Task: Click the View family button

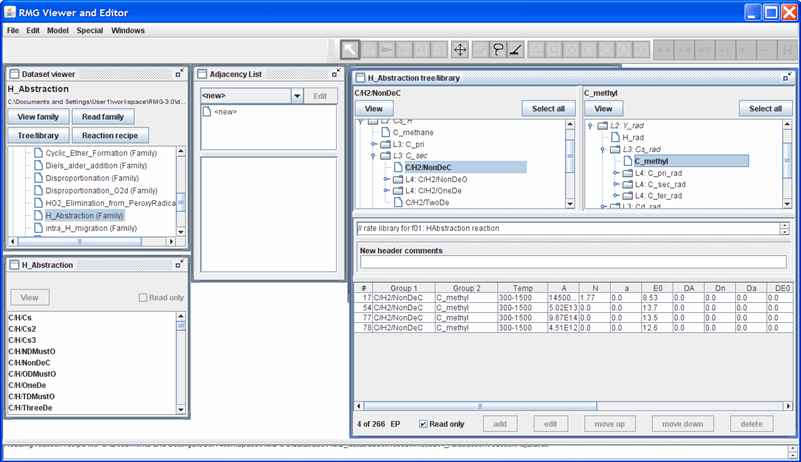Action: tap(38, 117)
